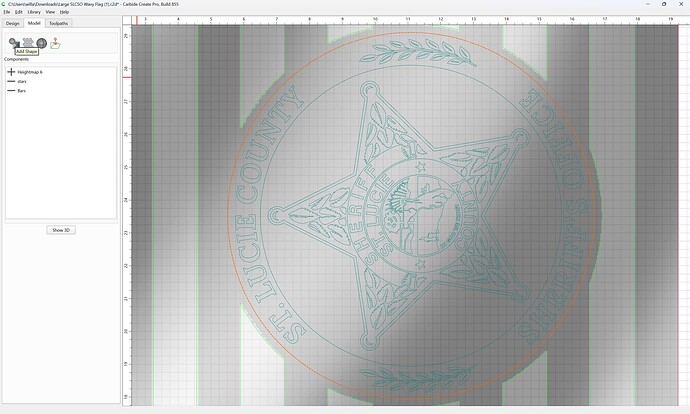
Task: Click the puzzle-shaped texture icon in Model toolbar
Action: tap(28, 43)
